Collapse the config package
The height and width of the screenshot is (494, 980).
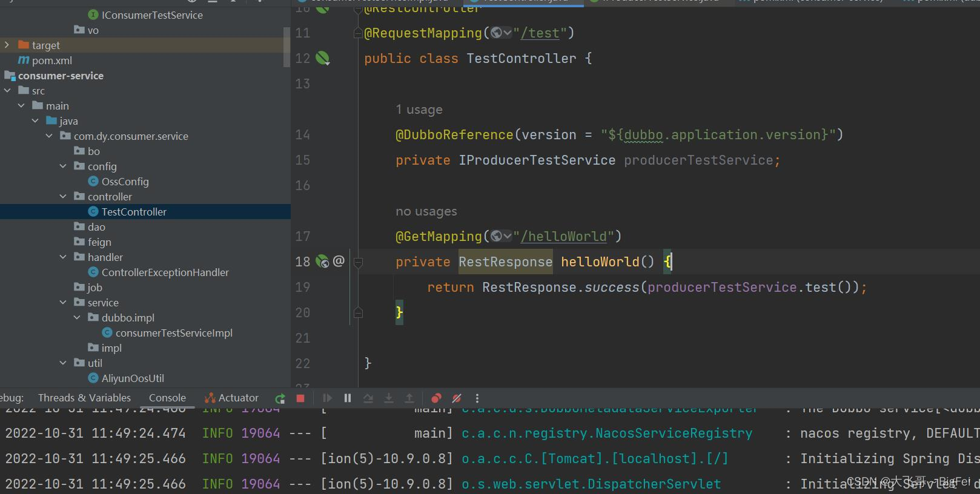(63, 166)
